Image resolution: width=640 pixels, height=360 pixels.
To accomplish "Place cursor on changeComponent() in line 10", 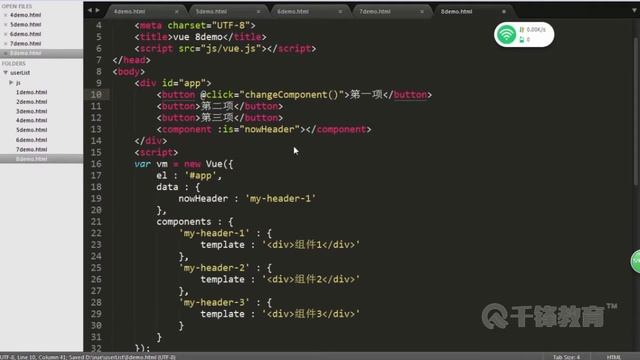I will [291, 95].
